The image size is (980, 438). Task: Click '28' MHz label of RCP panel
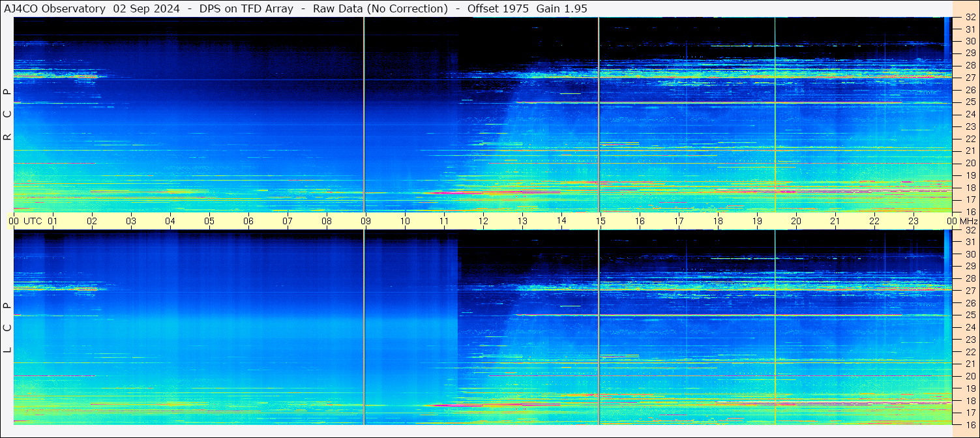[970, 65]
